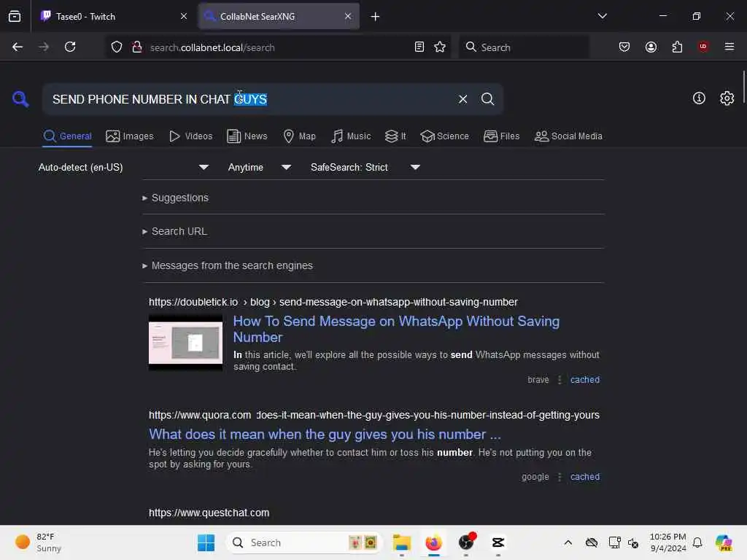Click the https://www.questchat.com URL
The height and width of the screenshot is (560, 747).
pos(209,513)
